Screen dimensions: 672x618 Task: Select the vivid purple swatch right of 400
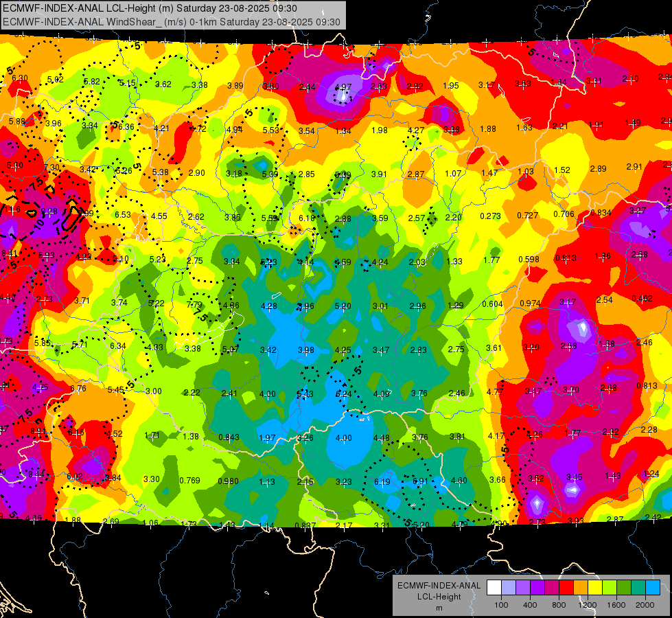537,588
